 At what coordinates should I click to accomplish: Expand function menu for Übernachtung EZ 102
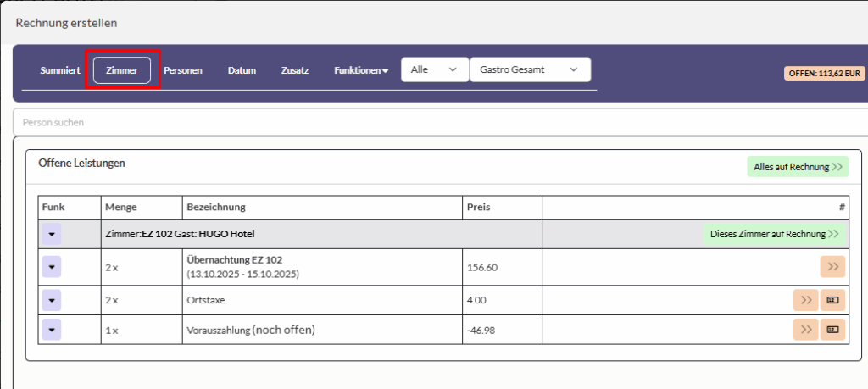pyautogui.click(x=52, y=267)
